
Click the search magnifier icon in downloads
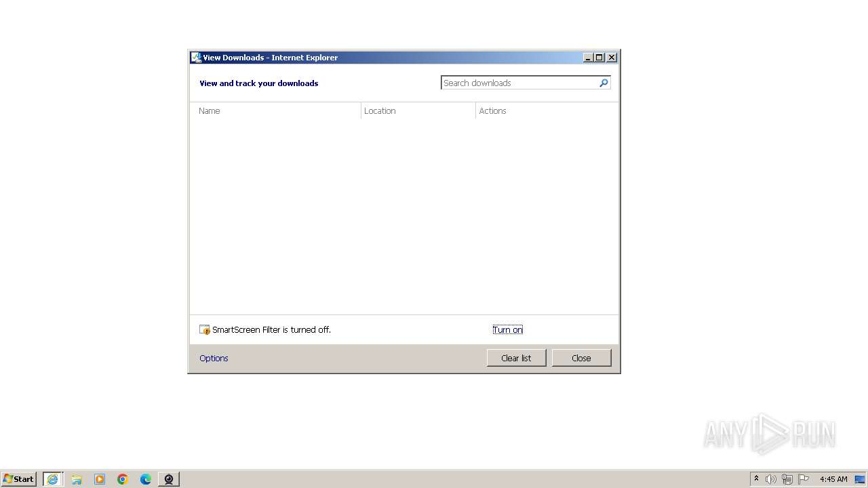(x=604, y=83)
